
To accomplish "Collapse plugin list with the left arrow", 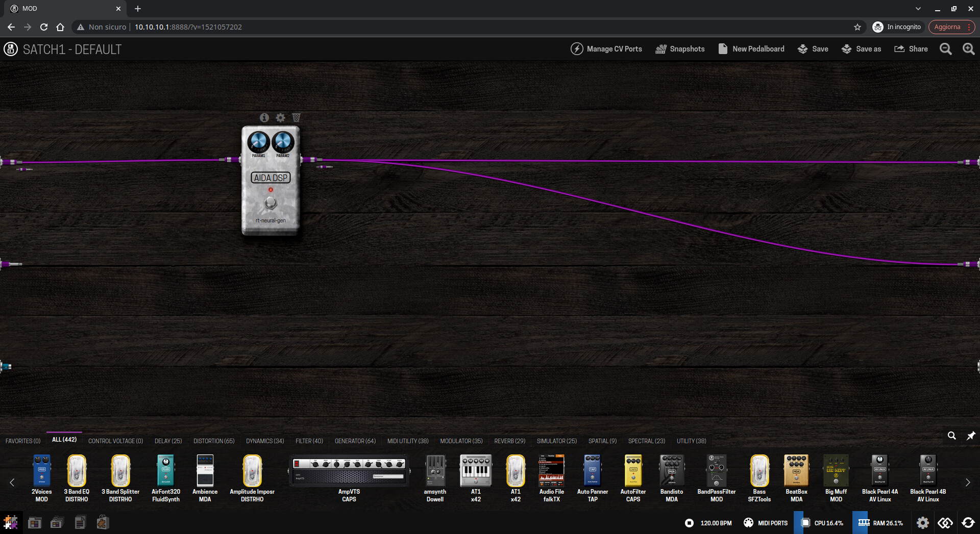I will [x=12, y=482].
